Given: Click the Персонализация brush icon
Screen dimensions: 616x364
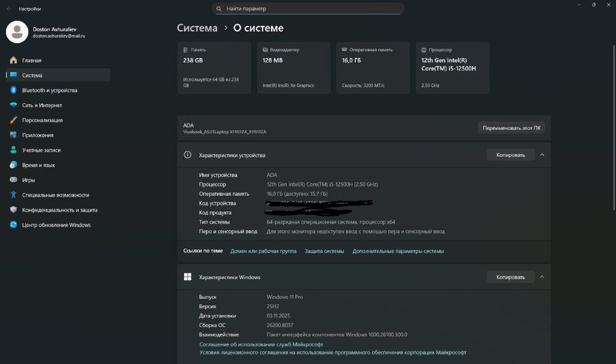Looking at the screenshot, I should [14, 119].
